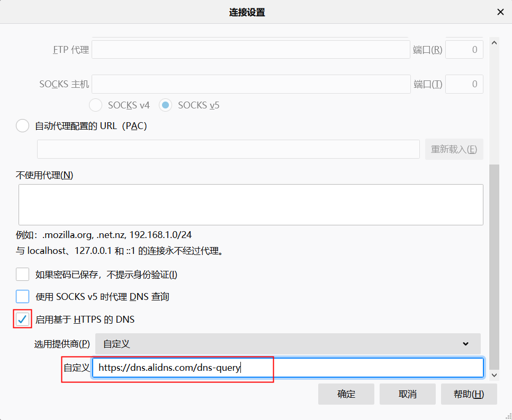Select 自动代理配置的 URL (PAC) option
512x420 pixels.
point(23,126)
